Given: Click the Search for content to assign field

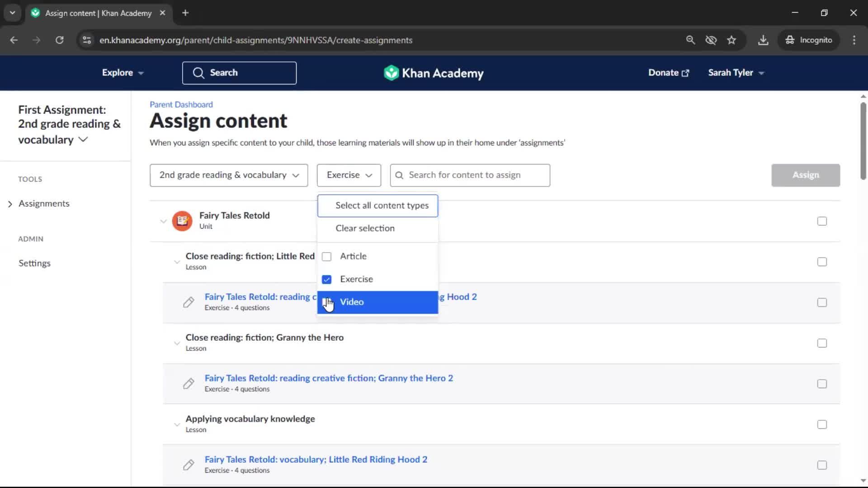Looking at the screenshot, I should 470,175.
